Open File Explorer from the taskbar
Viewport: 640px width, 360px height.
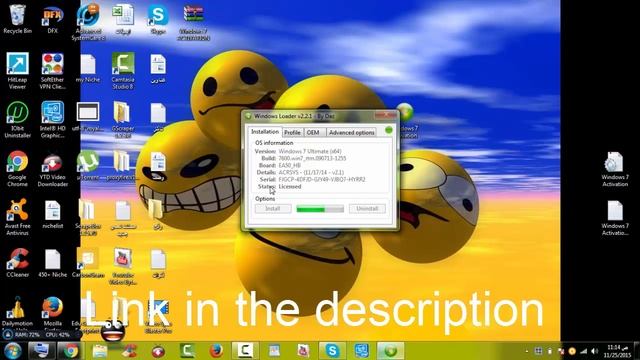pos(99,351)
